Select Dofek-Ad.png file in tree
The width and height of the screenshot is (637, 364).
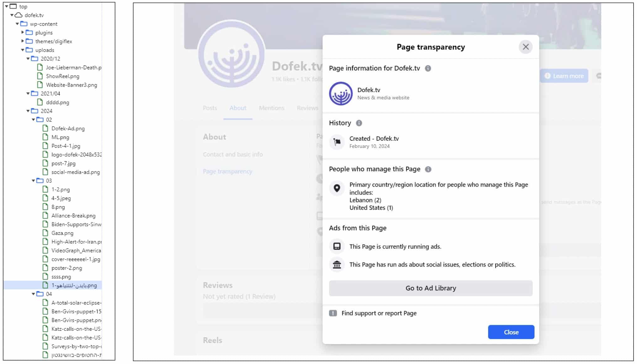68,128
